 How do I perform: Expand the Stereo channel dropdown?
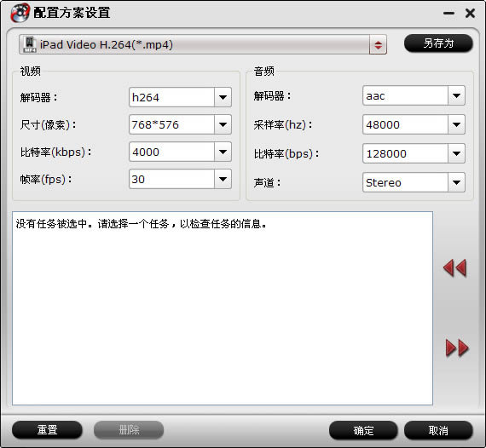456,182
